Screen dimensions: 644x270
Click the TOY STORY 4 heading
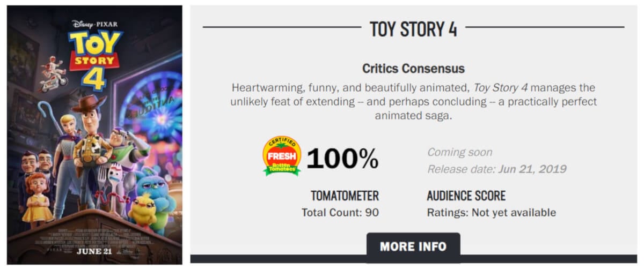[413, 29]
